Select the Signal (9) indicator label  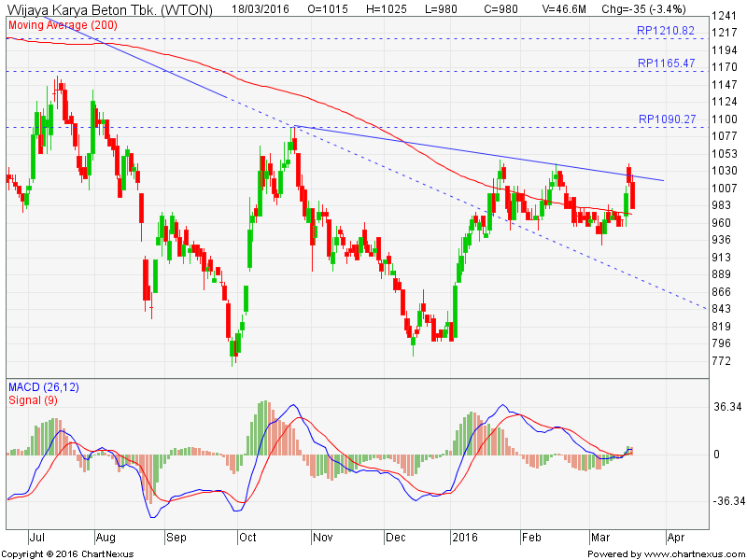[x=33, y=400]
